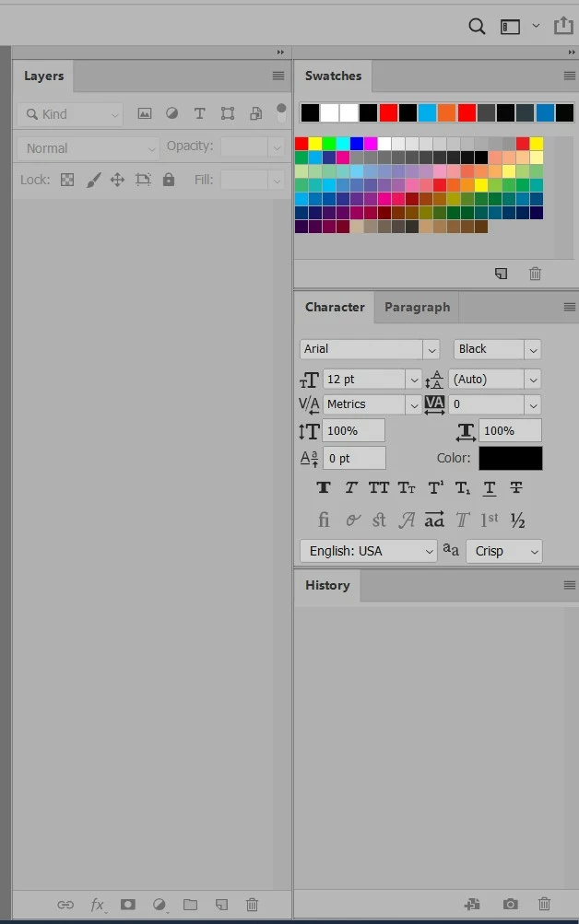
Task: Filter for pixel layers
Action: coord(145,113)
